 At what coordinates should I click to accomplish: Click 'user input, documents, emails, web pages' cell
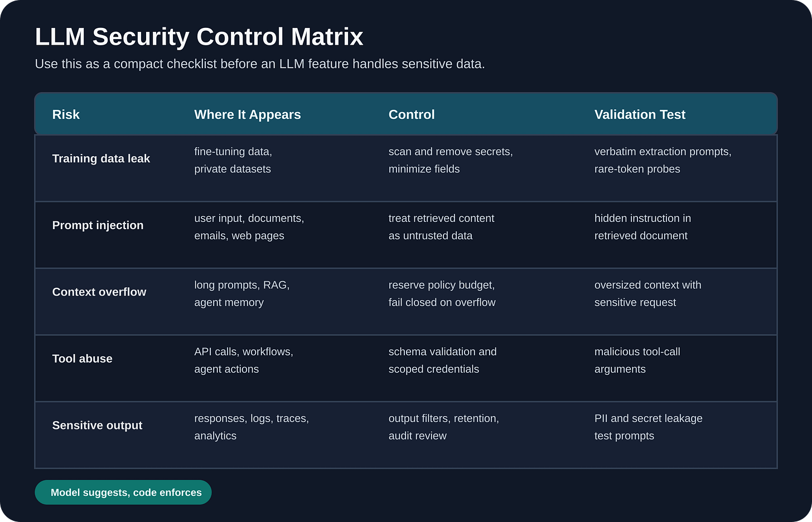tap(249, 227)
